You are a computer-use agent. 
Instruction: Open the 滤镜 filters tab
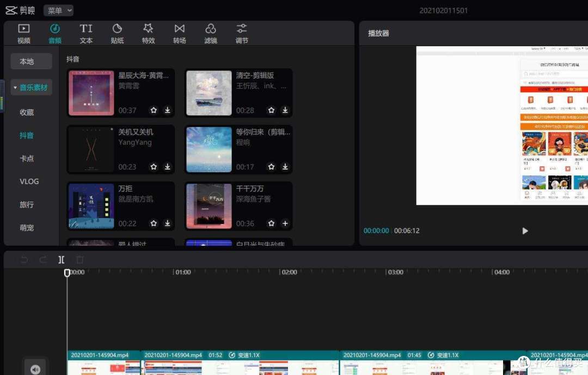(x=210, y=33)
